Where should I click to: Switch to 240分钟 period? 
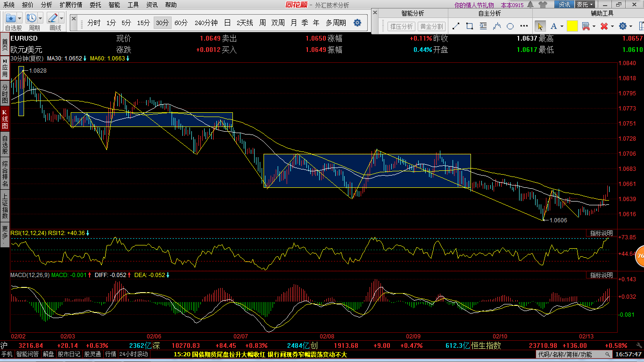pyautogui.click(x=206, y=23)
